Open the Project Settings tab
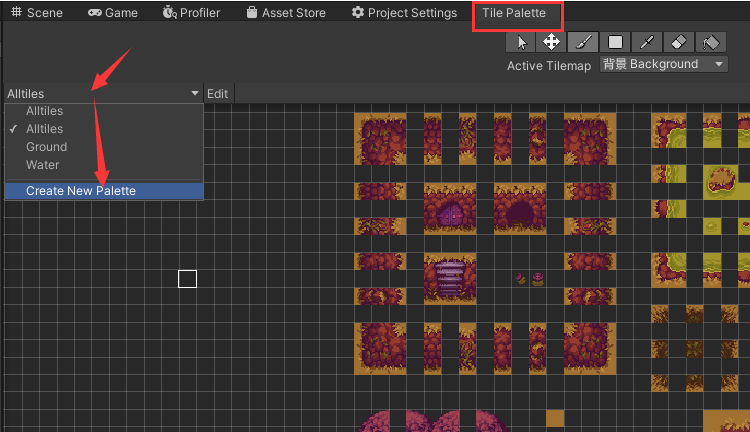Image resolution: width=750 pixels, height=432 pixels. (x=404, y=12)
